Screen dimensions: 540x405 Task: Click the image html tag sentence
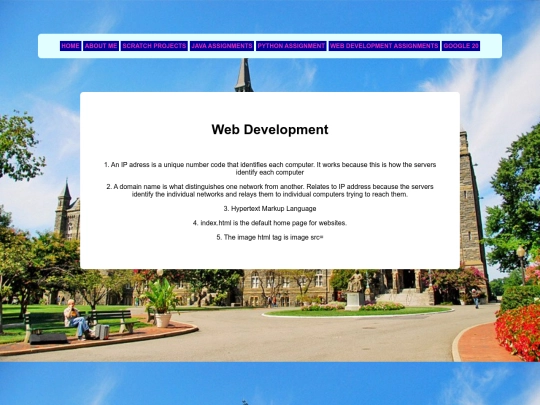point(270,237)
